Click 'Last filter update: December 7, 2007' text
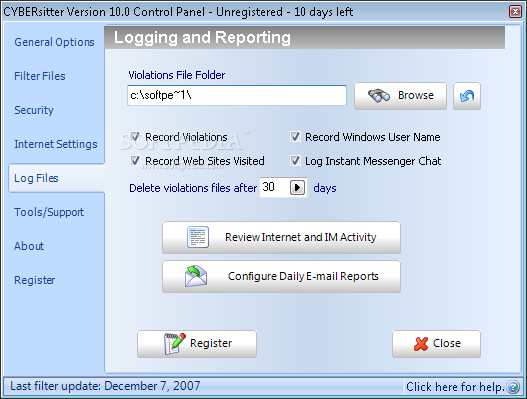527x399 pixels. 105,386
